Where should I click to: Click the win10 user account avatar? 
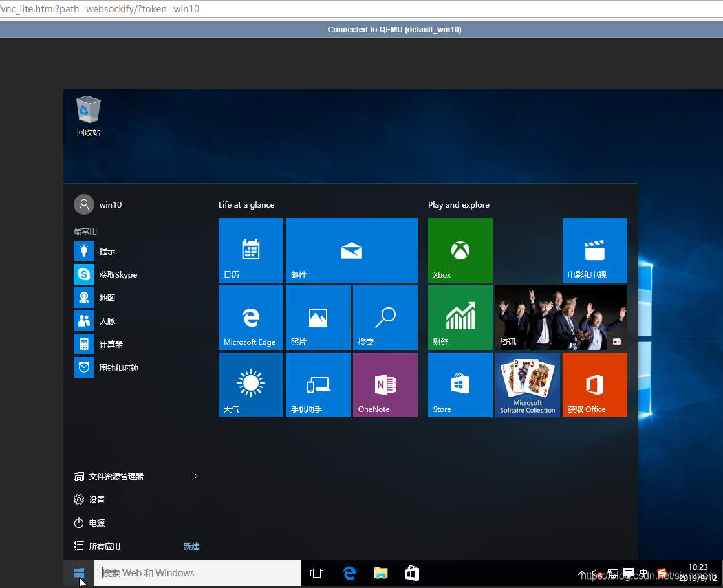point(84,204)
